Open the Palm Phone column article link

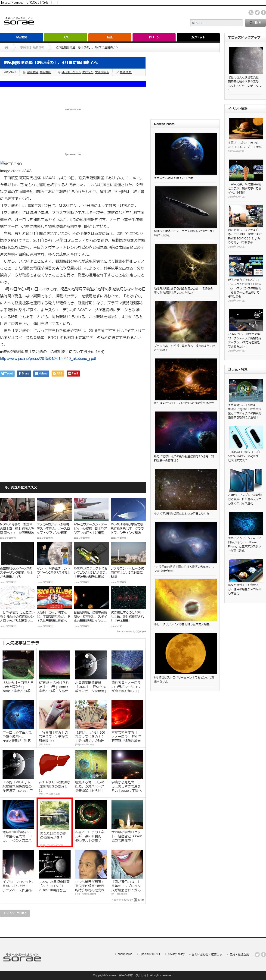(x=245, y=544)
